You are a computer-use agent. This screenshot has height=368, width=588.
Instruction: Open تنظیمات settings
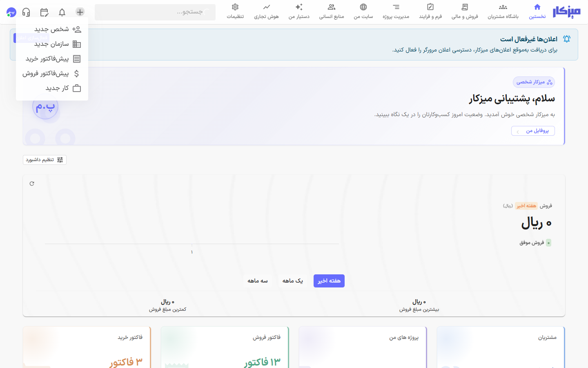coord(235,12)
